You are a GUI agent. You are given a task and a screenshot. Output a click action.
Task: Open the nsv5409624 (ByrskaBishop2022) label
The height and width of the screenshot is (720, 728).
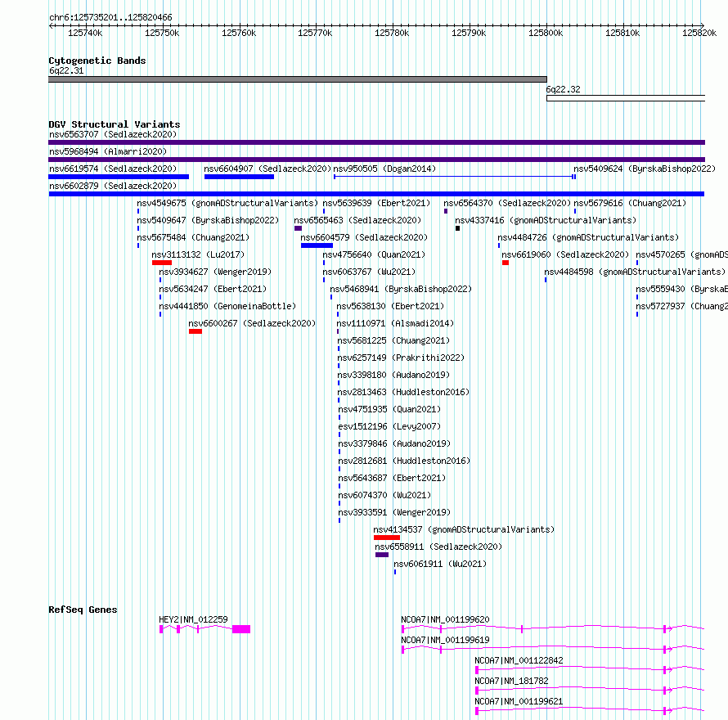pyautogui.click(x=645, y=169)
